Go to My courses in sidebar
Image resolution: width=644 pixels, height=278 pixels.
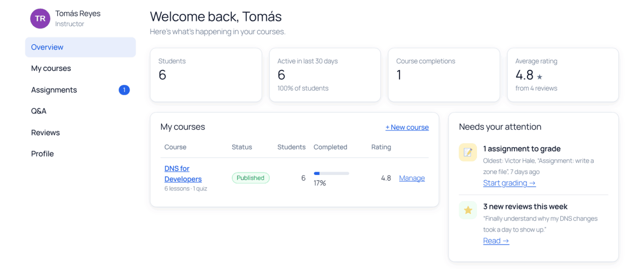(80, 68)
